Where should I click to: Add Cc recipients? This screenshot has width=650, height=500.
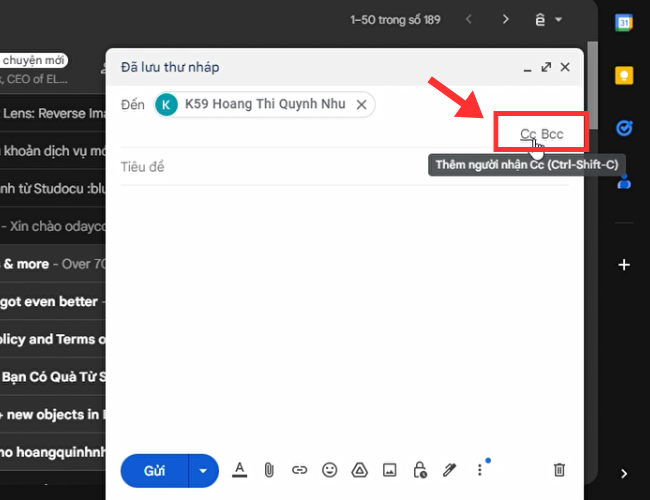click(x=528, y=134)
